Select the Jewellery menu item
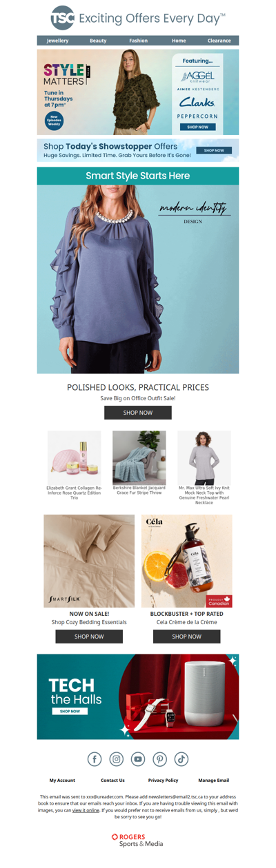The image size is (276, 868). [57, 41]
